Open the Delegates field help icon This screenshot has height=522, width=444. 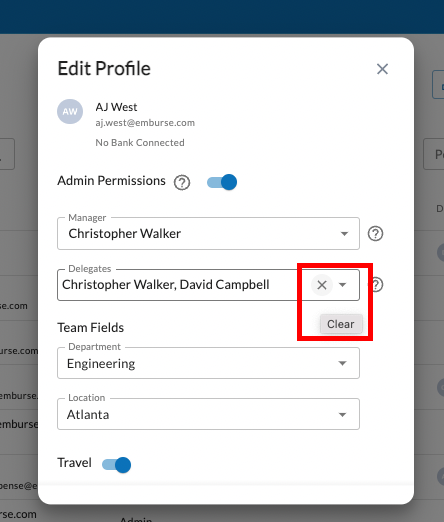coord(377,285)
